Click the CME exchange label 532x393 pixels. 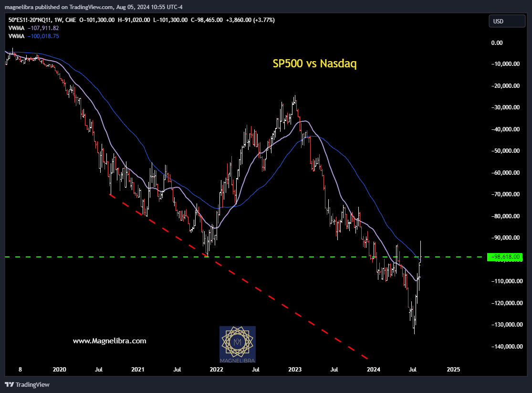click(71, 20)
